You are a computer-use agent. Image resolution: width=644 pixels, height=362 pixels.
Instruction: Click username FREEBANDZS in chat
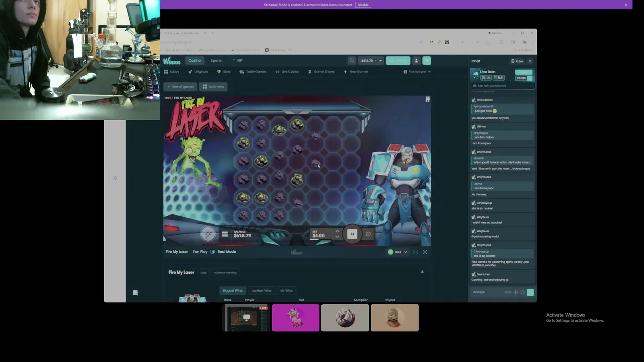pyautogui.click(x=485, y=100)
